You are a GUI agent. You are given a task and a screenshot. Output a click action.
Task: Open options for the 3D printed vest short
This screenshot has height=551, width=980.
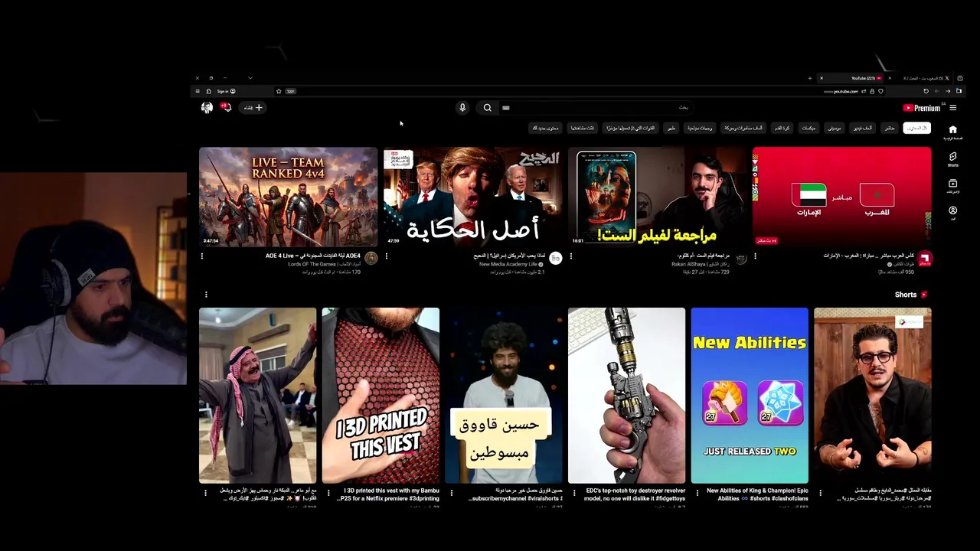coord(328,493)
